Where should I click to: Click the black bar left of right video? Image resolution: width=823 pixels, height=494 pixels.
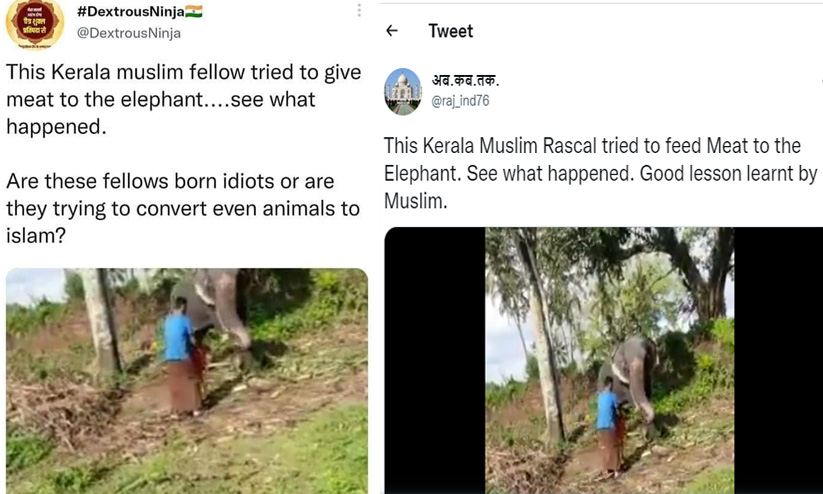tap(435, 360)
